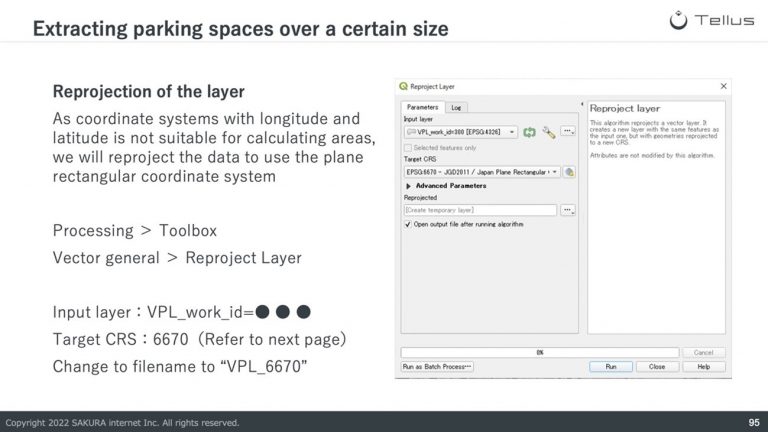Click the slide page number 95
The height and width of the screenshot is (432, 768).
[754, 422]
